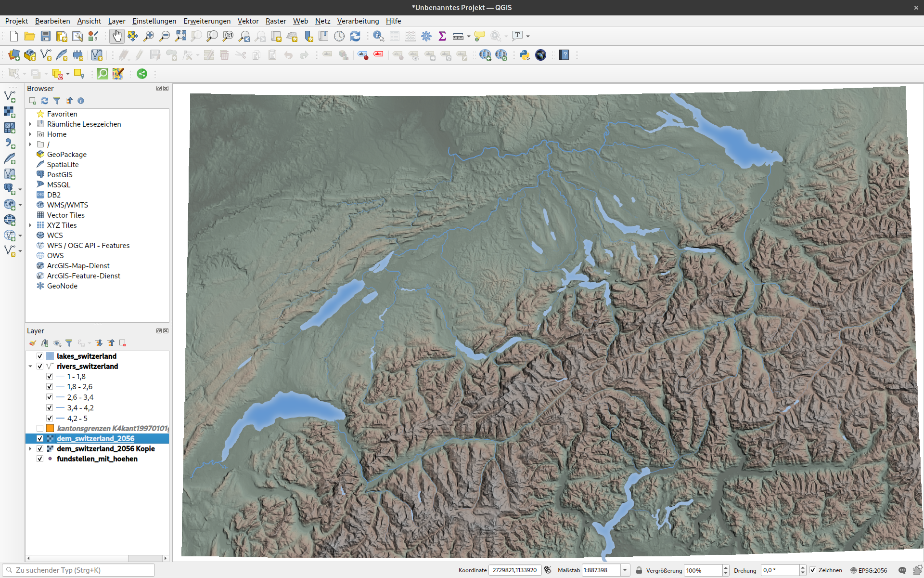Screen dimensions: 924x578
Task: Open the Python console icon
Action: click(525, 55)
